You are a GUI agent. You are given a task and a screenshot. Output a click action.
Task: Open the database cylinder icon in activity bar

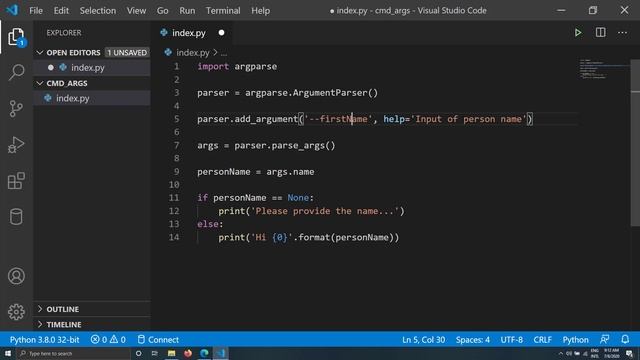(16, 216)
